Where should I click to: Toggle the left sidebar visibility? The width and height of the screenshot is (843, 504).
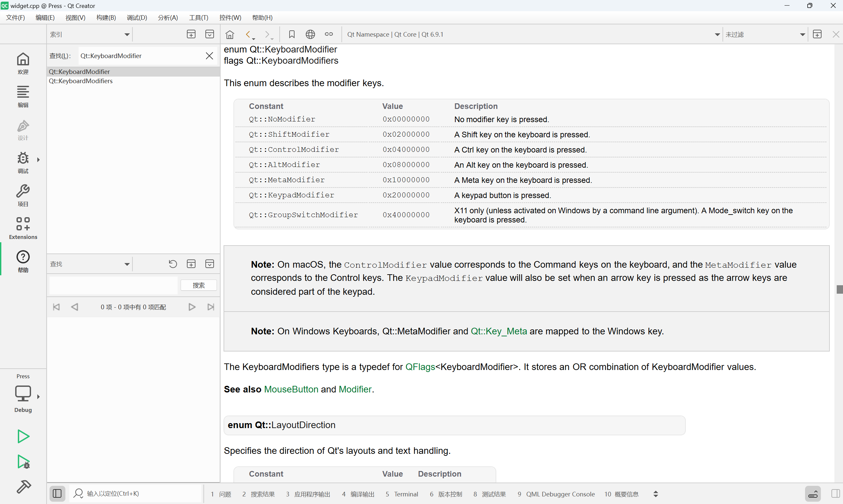point(57,493)
